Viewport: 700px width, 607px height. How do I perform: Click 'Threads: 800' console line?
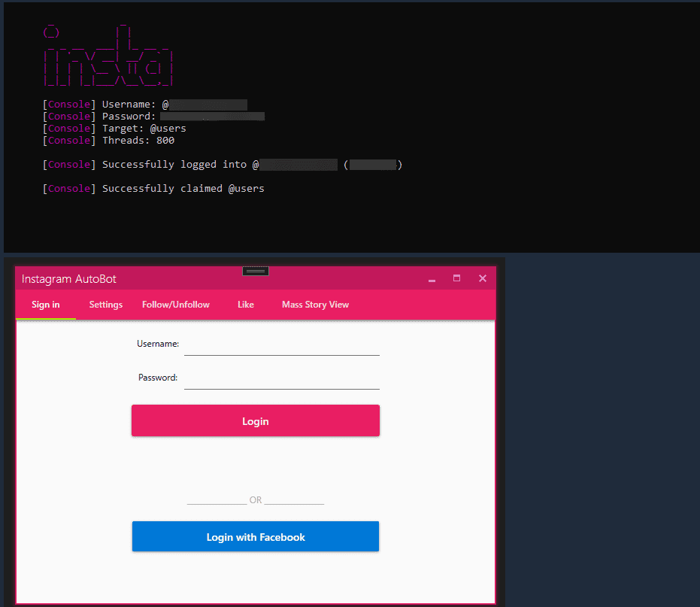[108, 140]
